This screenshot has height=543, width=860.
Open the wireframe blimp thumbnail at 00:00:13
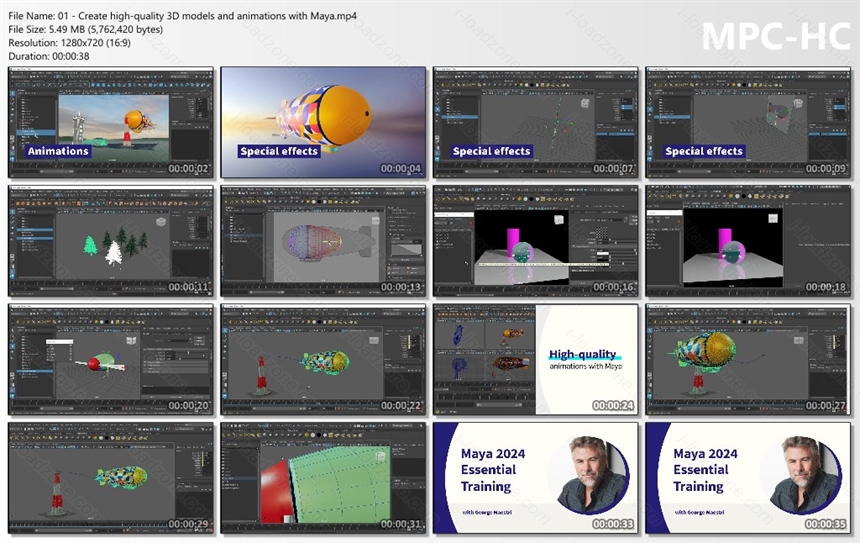(323, 241)
